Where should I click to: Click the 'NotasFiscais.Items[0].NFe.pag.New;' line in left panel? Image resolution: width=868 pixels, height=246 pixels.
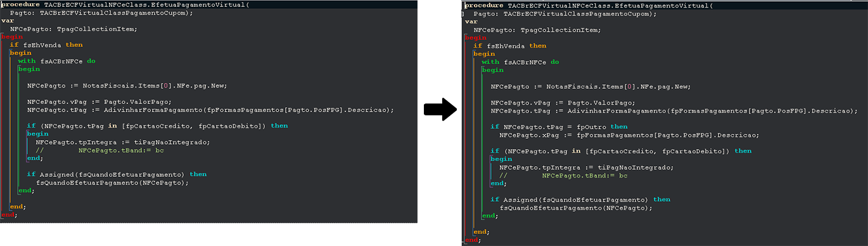pyautogui.click(x=127, y=86)
